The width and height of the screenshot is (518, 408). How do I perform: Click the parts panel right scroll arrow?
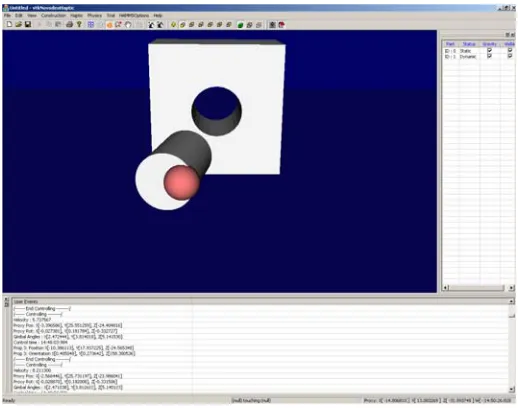pyautogui.click(x=512, y=288)
